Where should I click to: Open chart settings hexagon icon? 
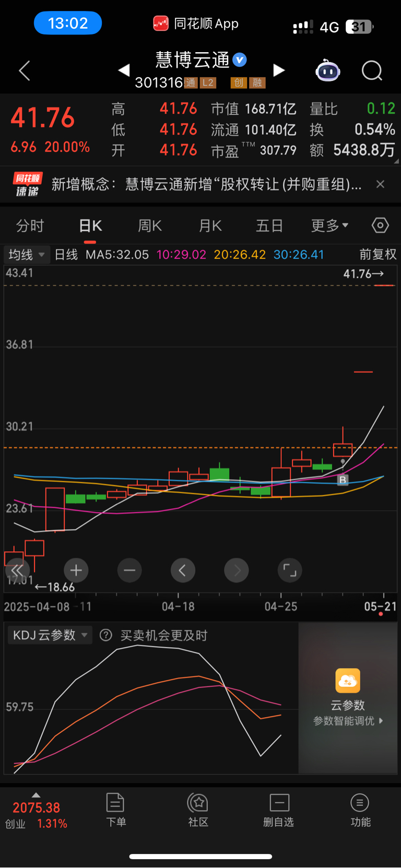point(380,225)
